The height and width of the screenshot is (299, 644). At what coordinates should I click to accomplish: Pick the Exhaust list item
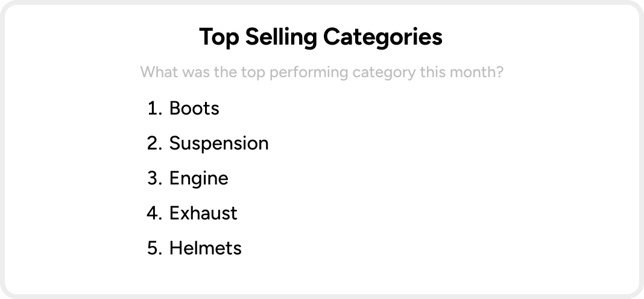(203, 213)
